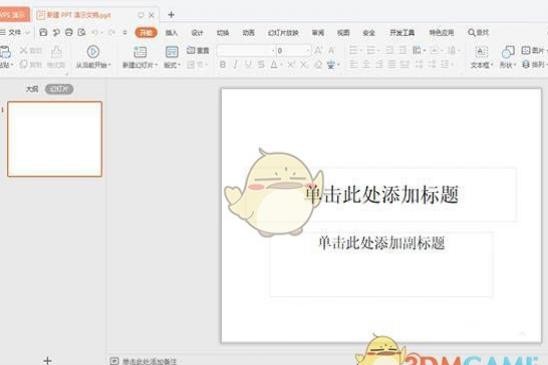The image size is (548, 365).
Task: Click the title placeholder 单击此处添加标题
Action: (x=382, y=194)
